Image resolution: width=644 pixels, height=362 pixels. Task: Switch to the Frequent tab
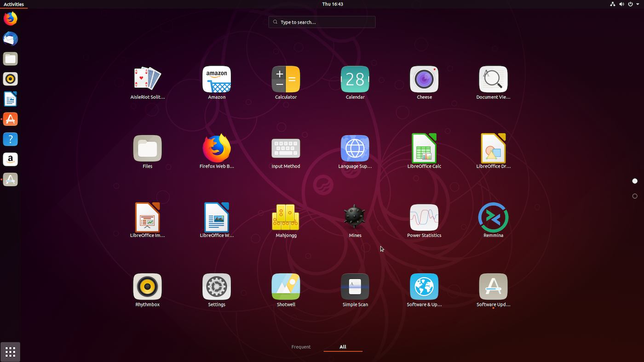click(x=301, y=347)
